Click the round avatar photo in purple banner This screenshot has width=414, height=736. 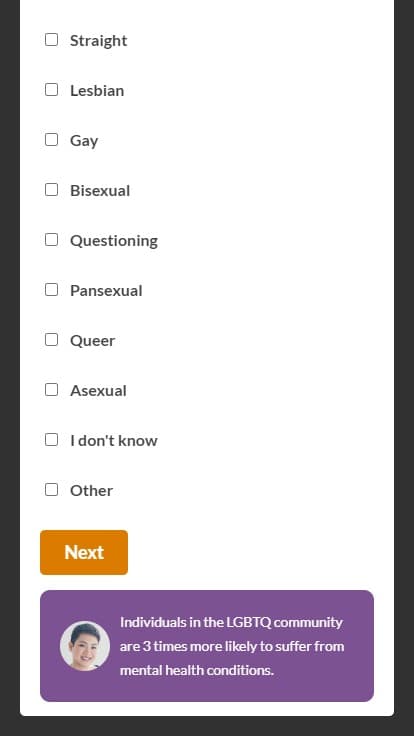click(x=85, y=646)
